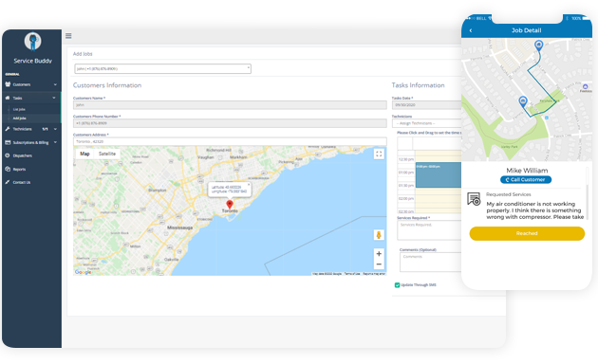Zoom in on the map
This screenshot has height=364, width=598.
(x=379, y=254)
